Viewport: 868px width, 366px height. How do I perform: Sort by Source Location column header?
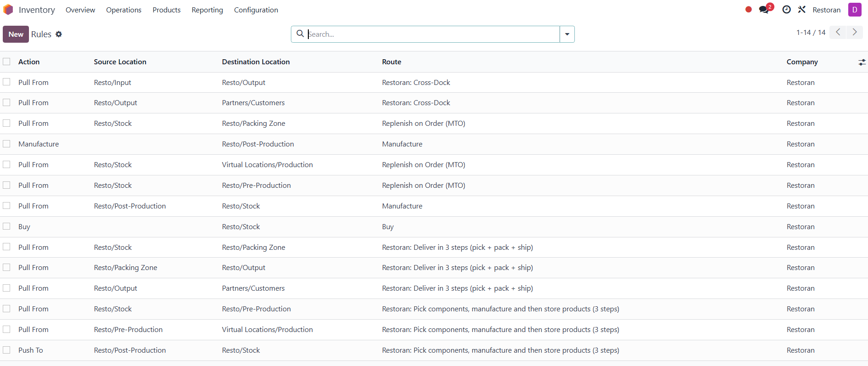click(120, 62)
